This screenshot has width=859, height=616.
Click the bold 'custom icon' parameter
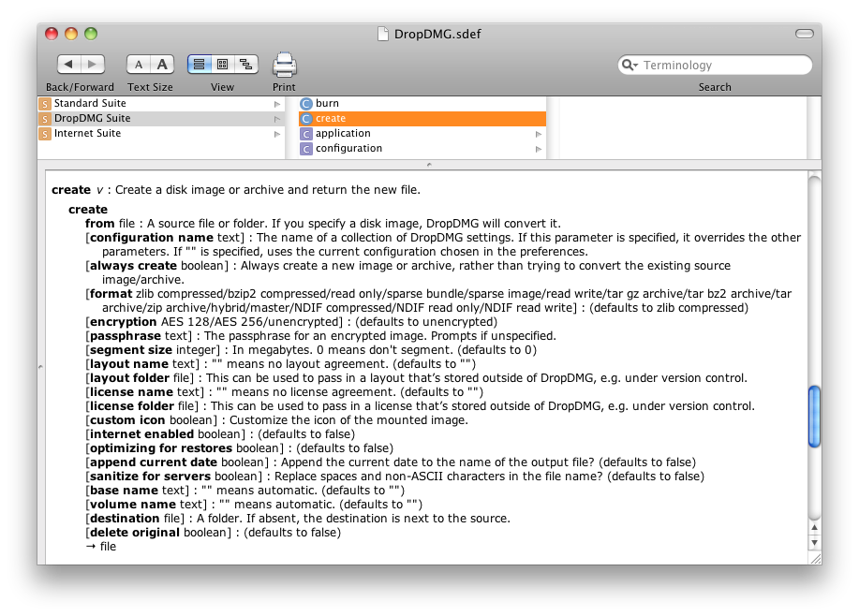127,420
